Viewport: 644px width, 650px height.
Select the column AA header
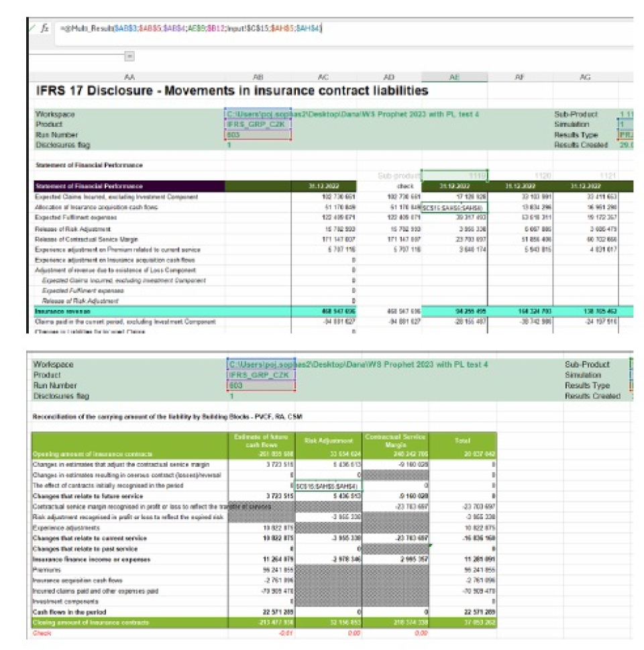(x=129, y=78)
